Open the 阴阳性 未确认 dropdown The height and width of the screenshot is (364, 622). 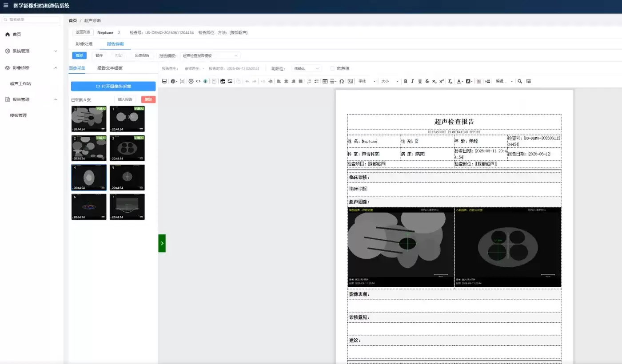coord(307,68)
